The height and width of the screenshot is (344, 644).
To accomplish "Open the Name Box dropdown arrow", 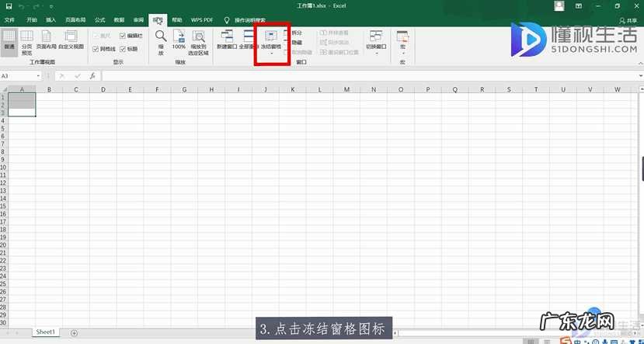I will (x=39, y=76).
